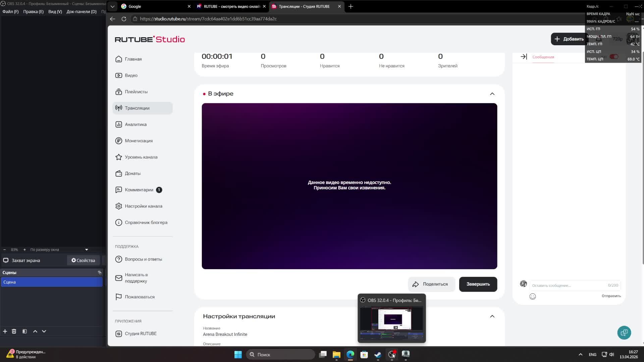The image size is (644, 362).
Task: Delete selected scene with trash icon
Action: [14, 331]
